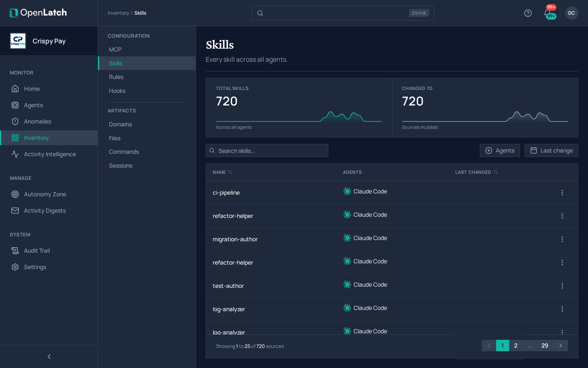This screenshot has height=368, width=588.
Task: Open row actions for migration-author
Action: pos(562,239)
